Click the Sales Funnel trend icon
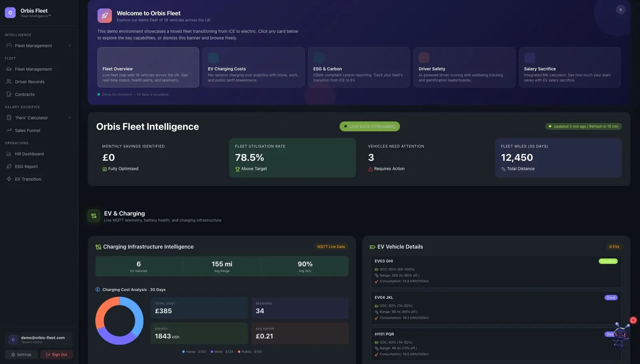 point(9,130)
